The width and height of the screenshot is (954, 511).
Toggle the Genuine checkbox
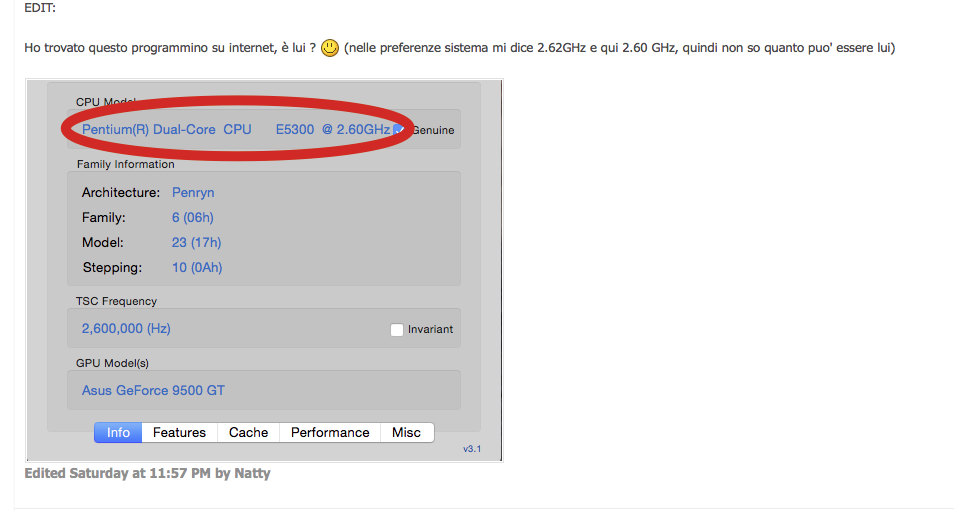[x=399, y=130]
